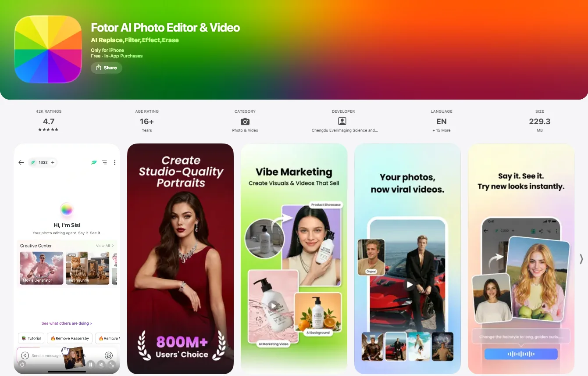
Task: Open the 'Create Studio-Quality Portraits' screenshot
Action: (180, 259)
